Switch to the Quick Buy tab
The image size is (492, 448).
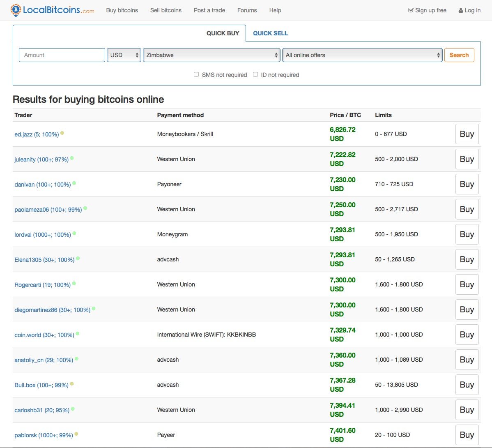pos(223,33)
